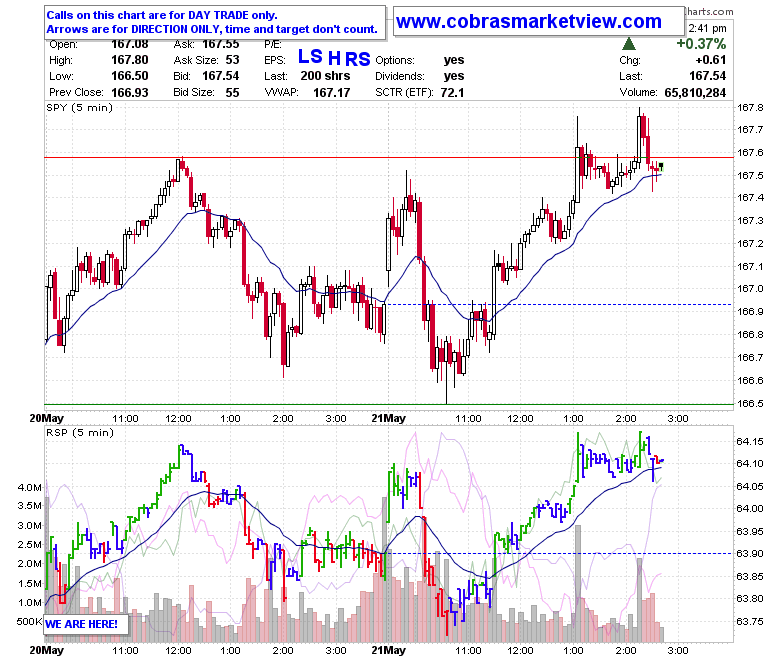
Task: Click the Ask value 167.55
Action: pyautogui.click(x=220, y=44)
